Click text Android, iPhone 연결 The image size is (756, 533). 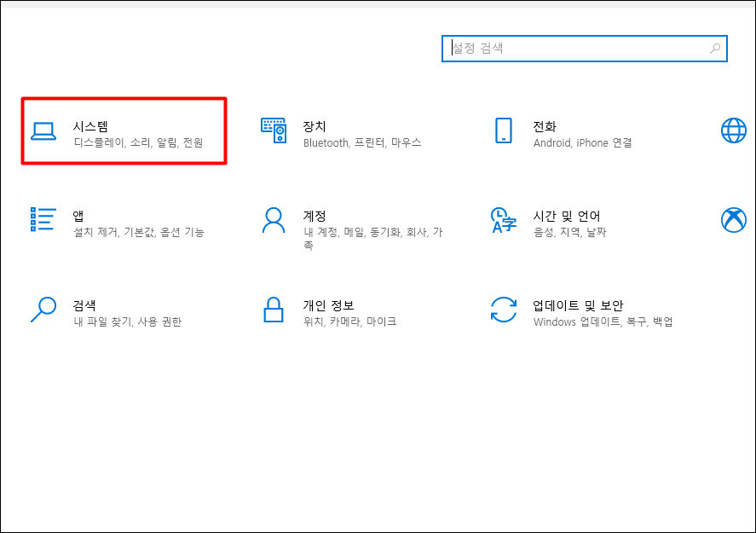(x=582, y=142)
